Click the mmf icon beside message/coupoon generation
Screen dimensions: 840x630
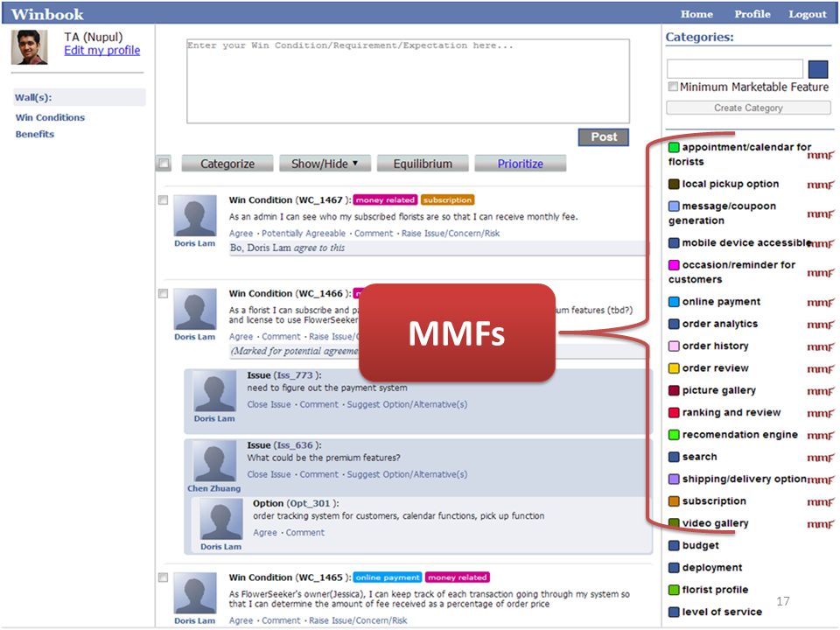[x=821, y=214]
